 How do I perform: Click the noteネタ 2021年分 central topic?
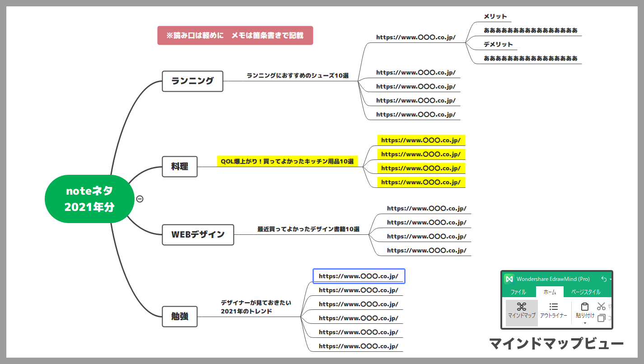pyautogui.click(x=89, y=199)
